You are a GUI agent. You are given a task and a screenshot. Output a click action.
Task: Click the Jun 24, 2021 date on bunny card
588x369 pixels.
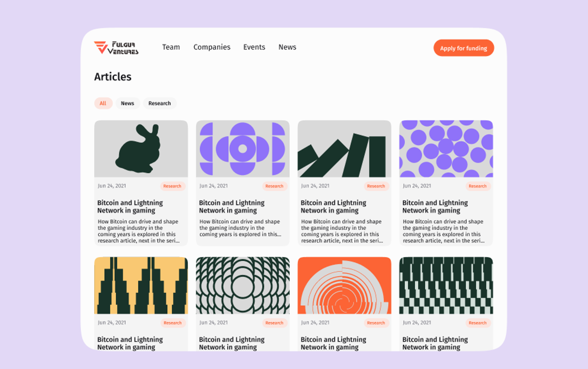[112, 186]
